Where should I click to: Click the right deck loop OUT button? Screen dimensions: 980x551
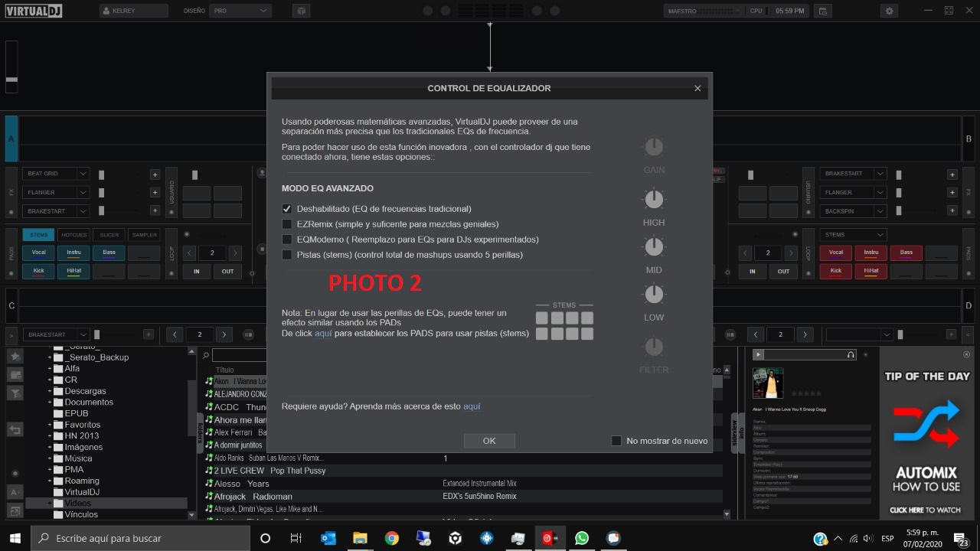[x=783, y=271]
